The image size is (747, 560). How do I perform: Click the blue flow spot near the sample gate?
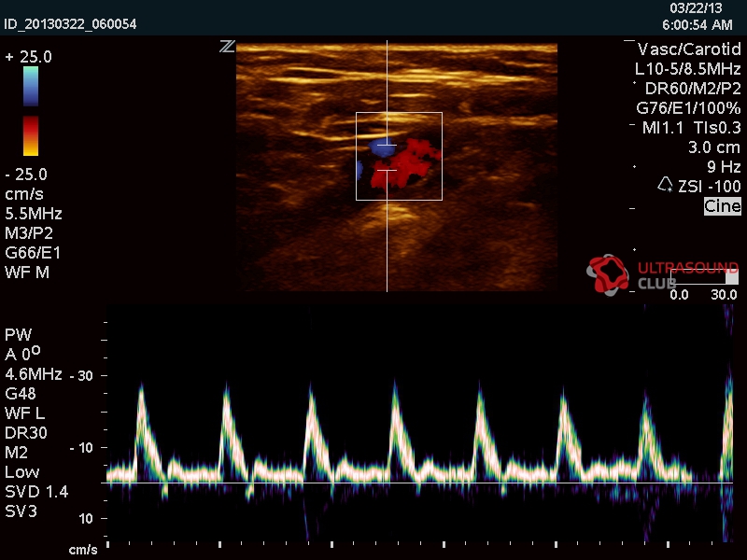383,148
